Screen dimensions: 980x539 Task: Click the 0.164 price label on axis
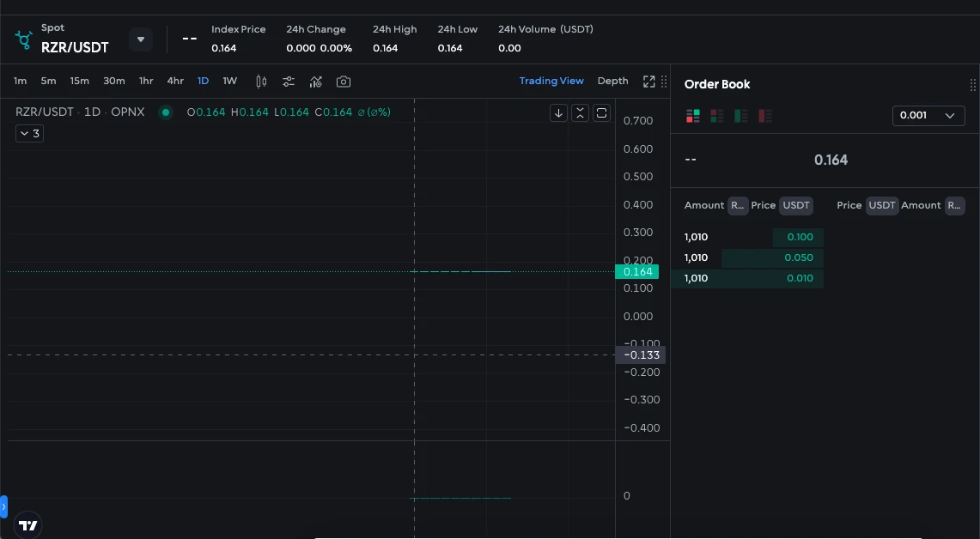pyautogui.click(x=638, y=272)
